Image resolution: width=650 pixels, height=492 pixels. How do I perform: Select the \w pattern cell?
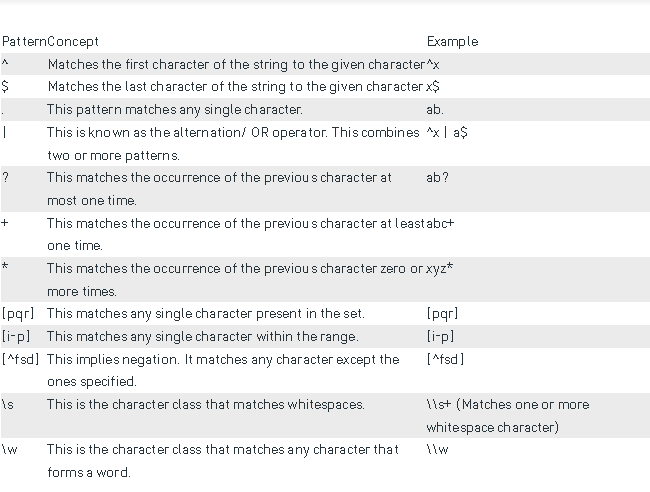point(10,449)
